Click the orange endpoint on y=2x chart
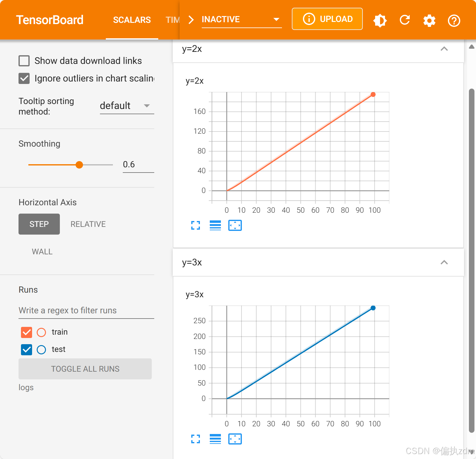This screenshot has width=476, height=459. [373, 94]
